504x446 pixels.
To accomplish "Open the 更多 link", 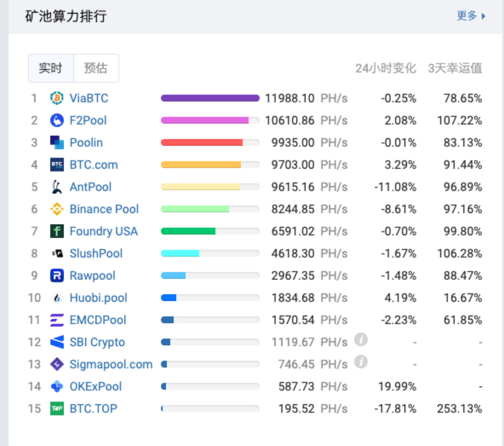I will [471, 16].
